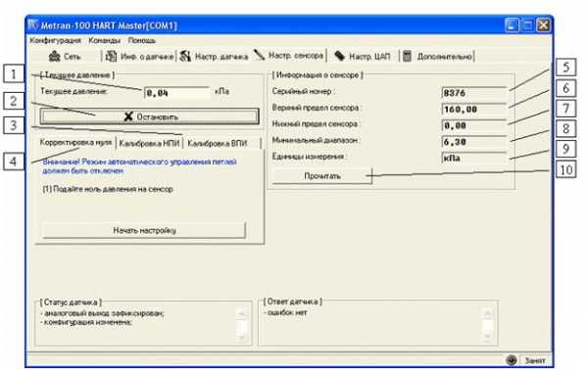Viewport: 588px width, 369px height.
Task: Click the Единицы измерения field
Action: [474, 158]
